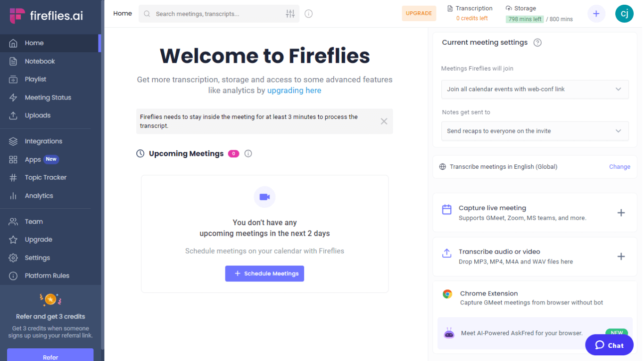Open the Schedule Meetings button
This screenshot has width=644, height=361.
point(264,273)
